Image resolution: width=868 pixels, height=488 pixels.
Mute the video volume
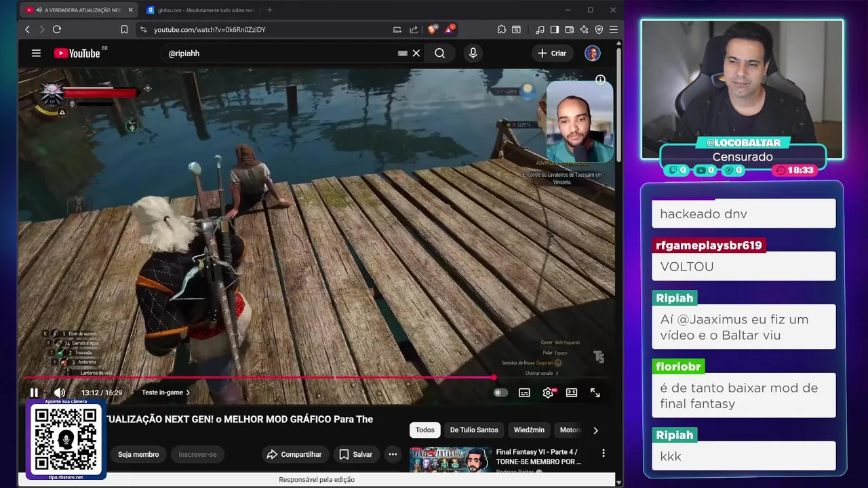pos(60,392)
